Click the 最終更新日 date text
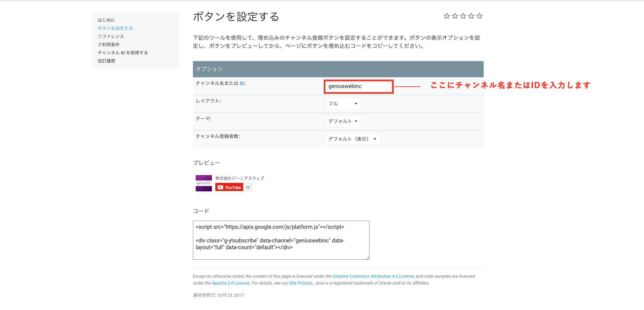This screenshot has height=310, width=644. (218, 295)
